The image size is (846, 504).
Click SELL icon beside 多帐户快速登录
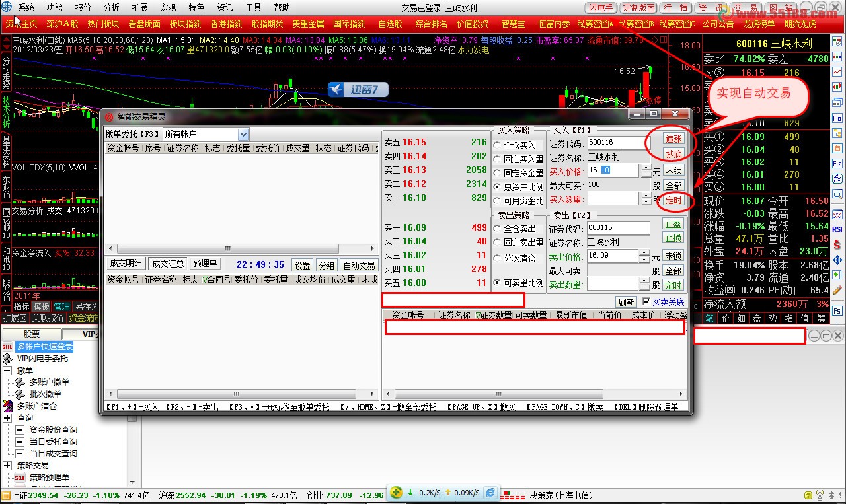7,346
